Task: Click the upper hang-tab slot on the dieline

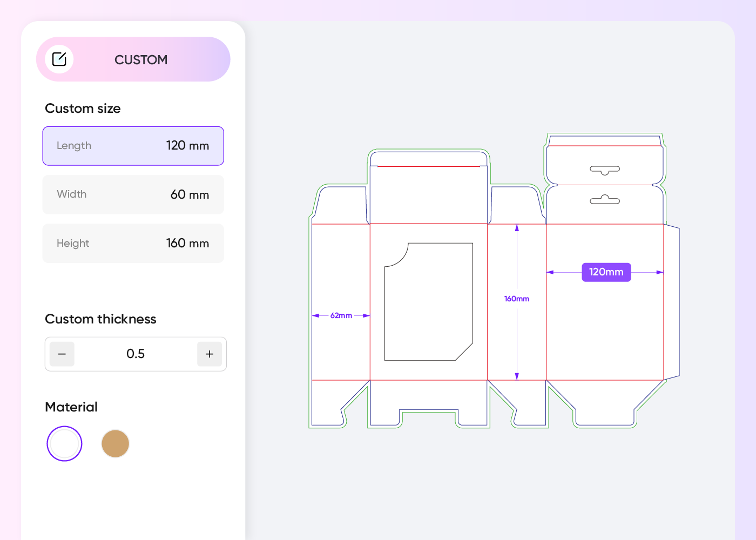Action: pyautogui.click(x=605, y=170)
